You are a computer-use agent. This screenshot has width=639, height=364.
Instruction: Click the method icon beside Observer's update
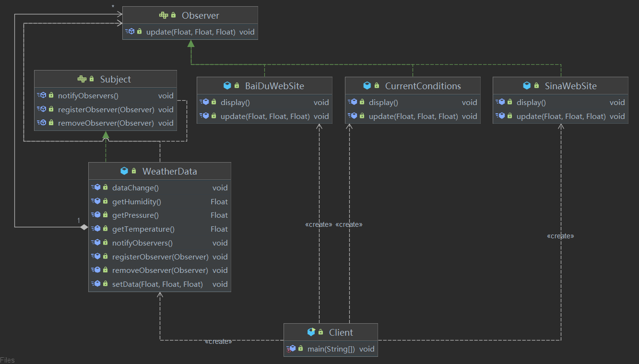130,32
